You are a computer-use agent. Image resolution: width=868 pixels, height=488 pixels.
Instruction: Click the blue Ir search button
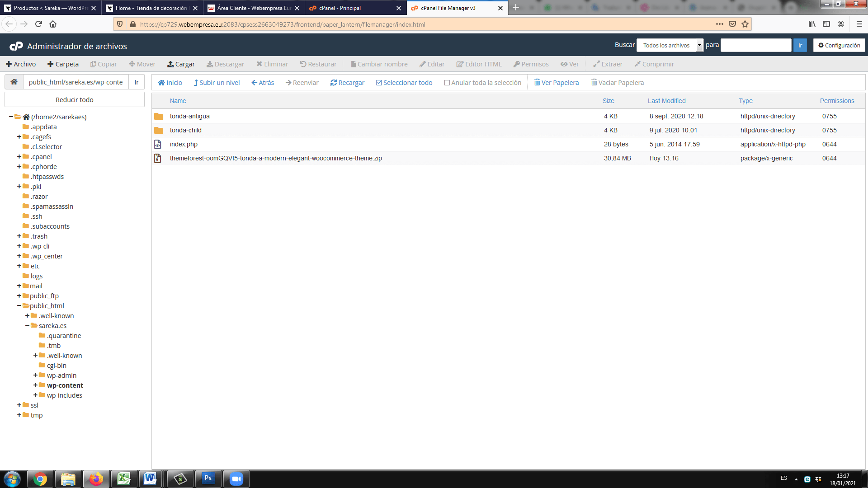[800, 45]
